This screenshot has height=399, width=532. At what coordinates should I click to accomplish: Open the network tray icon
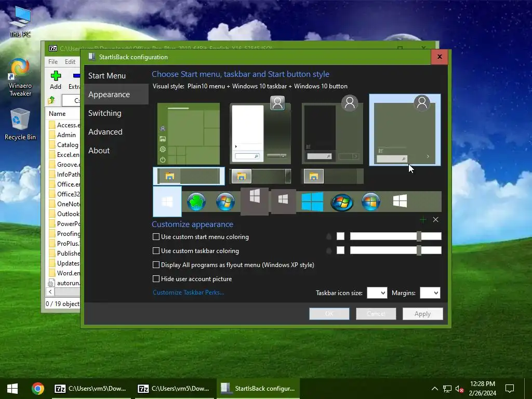447,389
